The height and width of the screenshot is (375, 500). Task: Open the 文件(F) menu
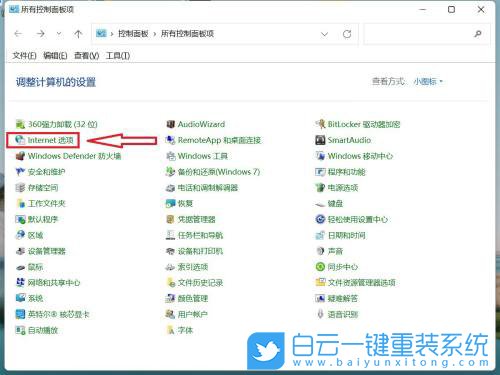click(24, 56)
